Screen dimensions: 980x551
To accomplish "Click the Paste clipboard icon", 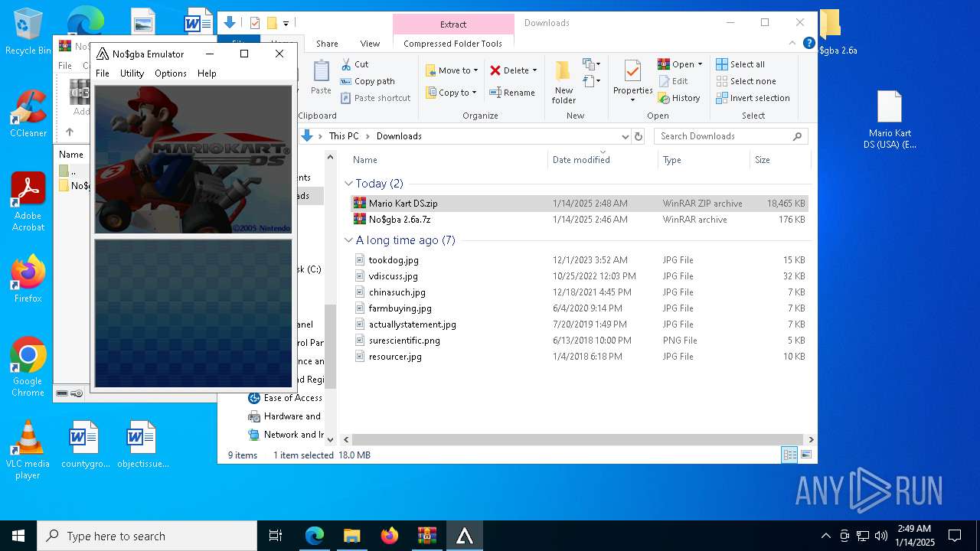I will 321,72.
